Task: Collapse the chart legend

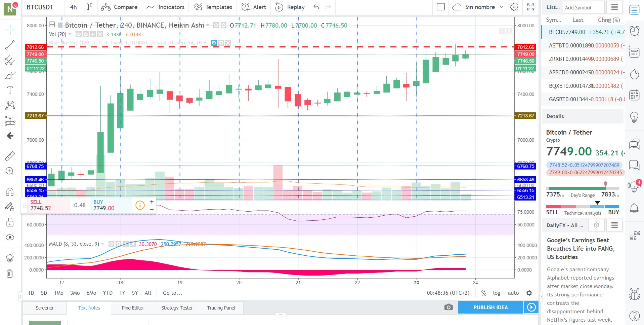Action: (x=52, y=25)
